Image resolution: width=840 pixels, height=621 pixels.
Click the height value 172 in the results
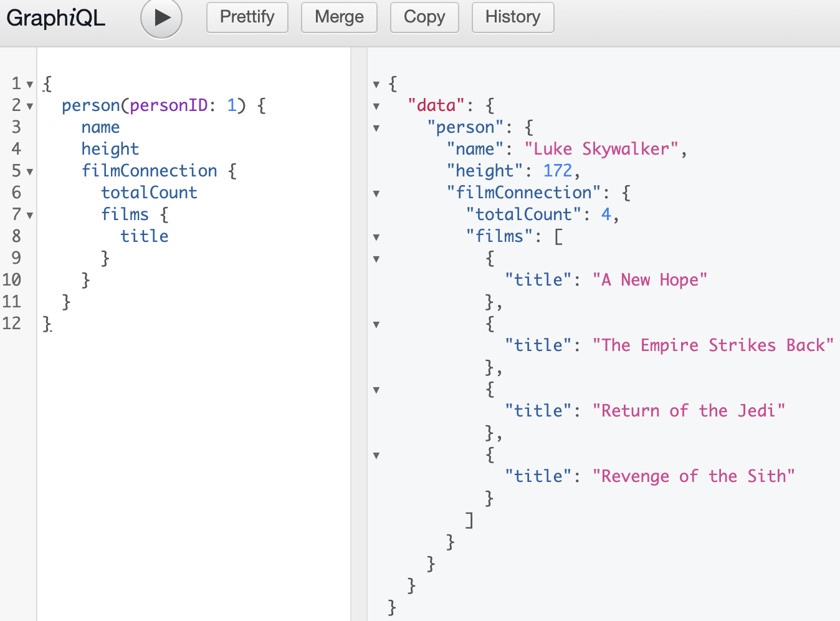[x=558, y=171]
